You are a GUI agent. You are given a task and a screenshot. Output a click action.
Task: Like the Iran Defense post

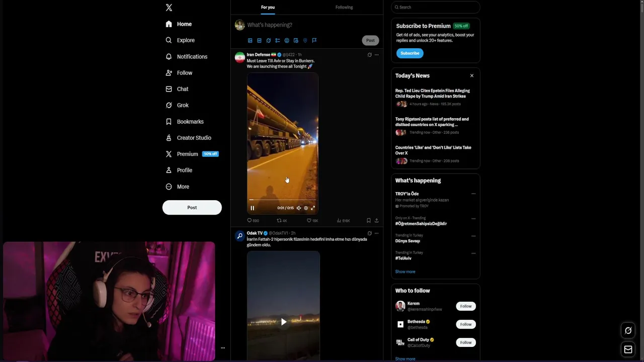(312, 221)
